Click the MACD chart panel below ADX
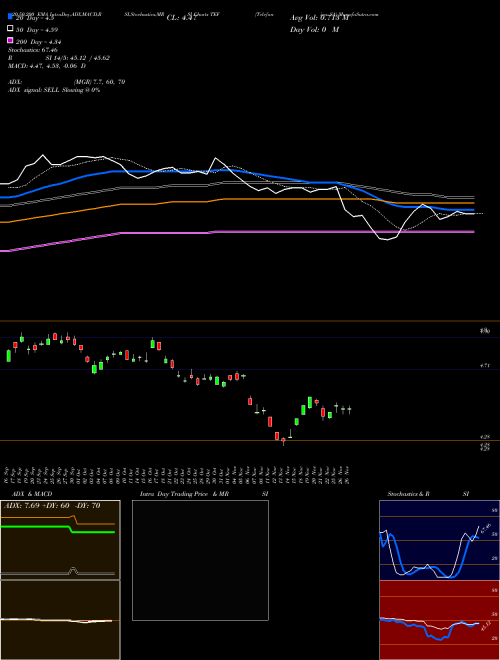The width and height of the screenshot is (500, 660). 60,620
